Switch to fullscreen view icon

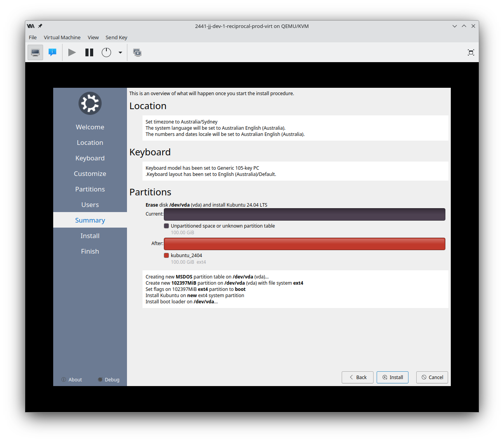(471, 52)
